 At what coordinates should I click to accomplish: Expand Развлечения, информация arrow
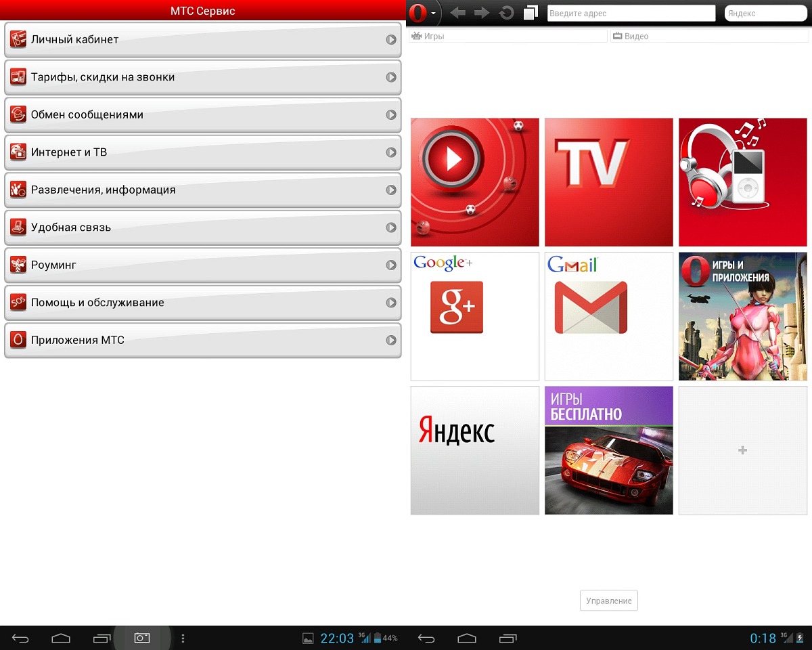[x=391, y=190]
